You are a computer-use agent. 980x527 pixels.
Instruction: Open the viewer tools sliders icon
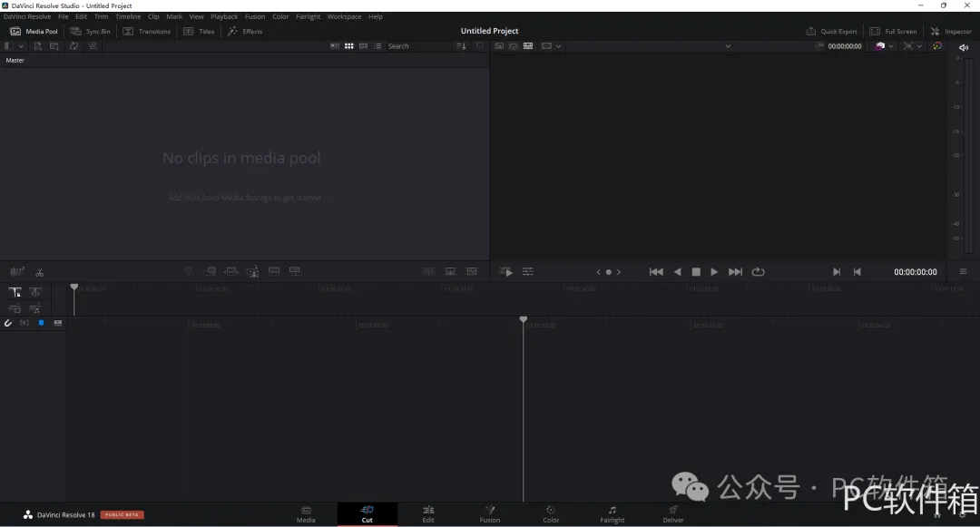coord(528,271)
